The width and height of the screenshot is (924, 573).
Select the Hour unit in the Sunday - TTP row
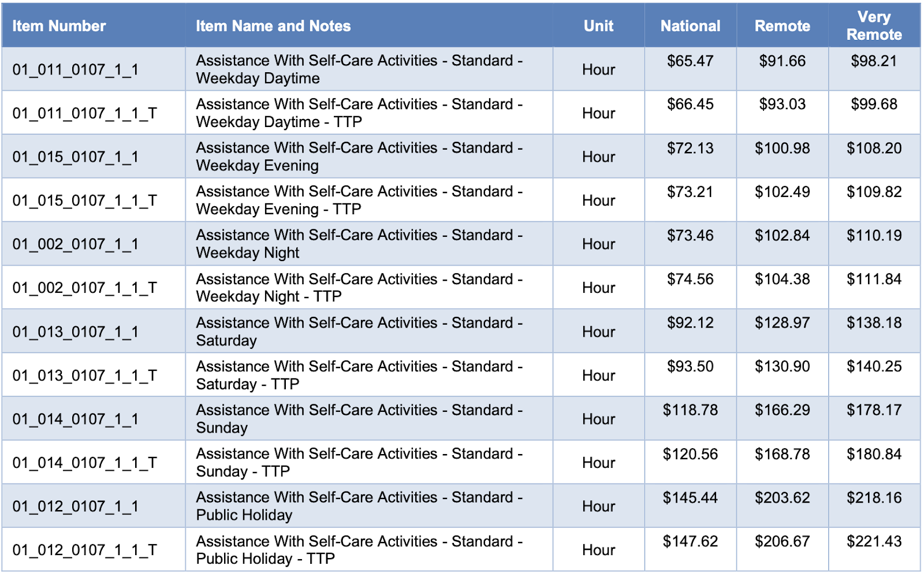598,463
